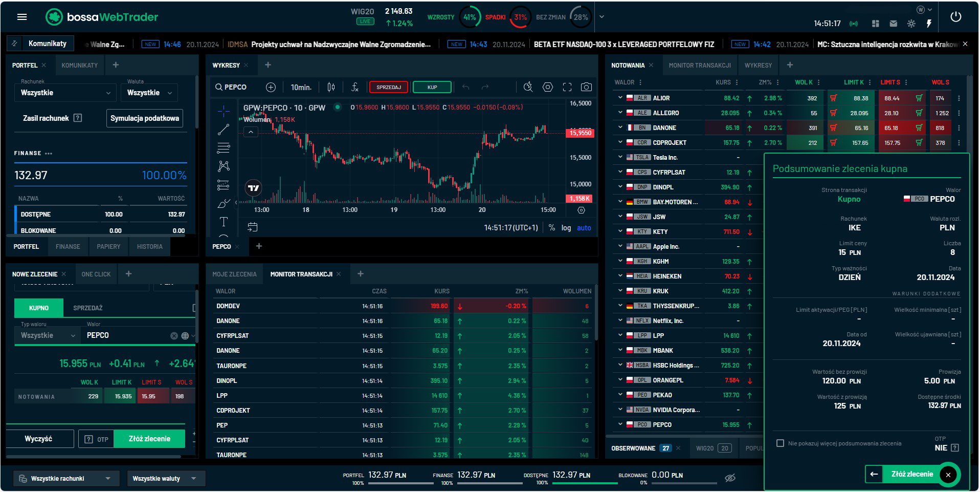Select the crosshair cursor tool
Image resolution: width=980 pixels, height=492 pixels.
coord(224,111)
